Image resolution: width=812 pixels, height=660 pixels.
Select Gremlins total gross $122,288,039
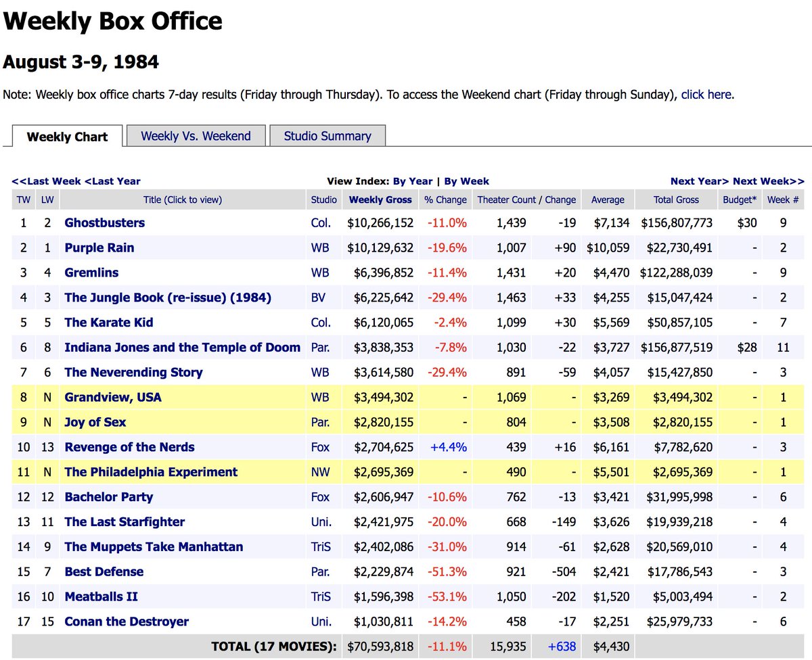[x=677, y=273]
